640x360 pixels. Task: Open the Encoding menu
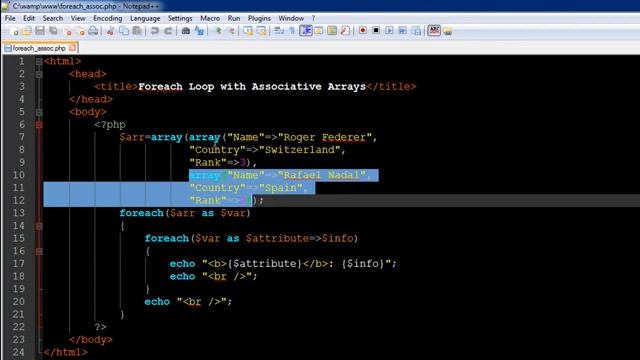coord(108,18)
